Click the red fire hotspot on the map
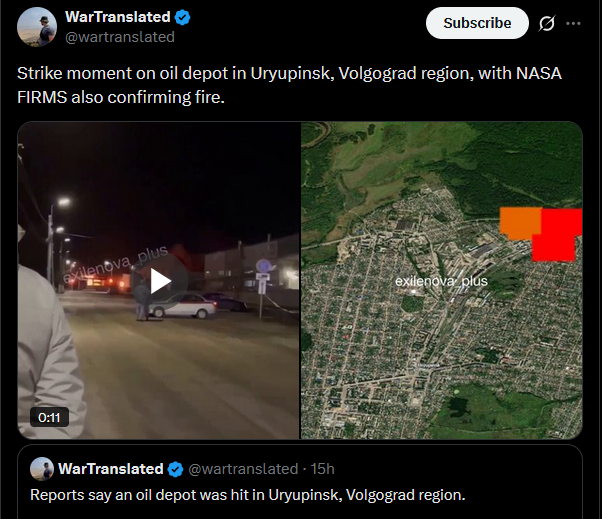Viewport: 602px width, 519px height. (559, 235)
